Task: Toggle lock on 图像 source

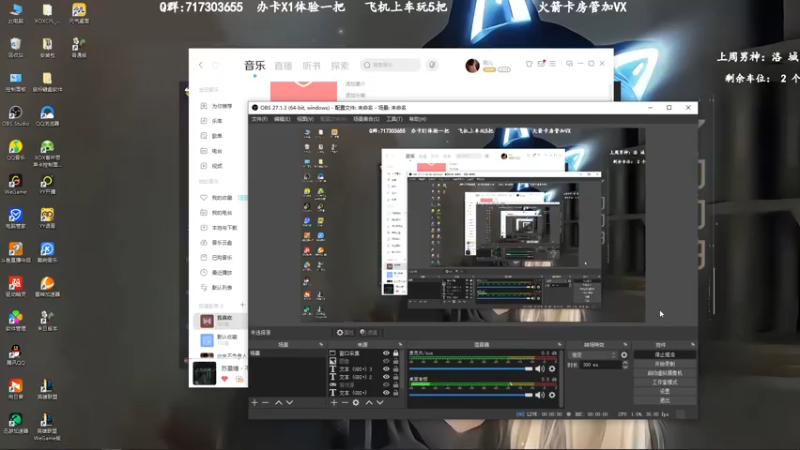Action: (396, 361)
